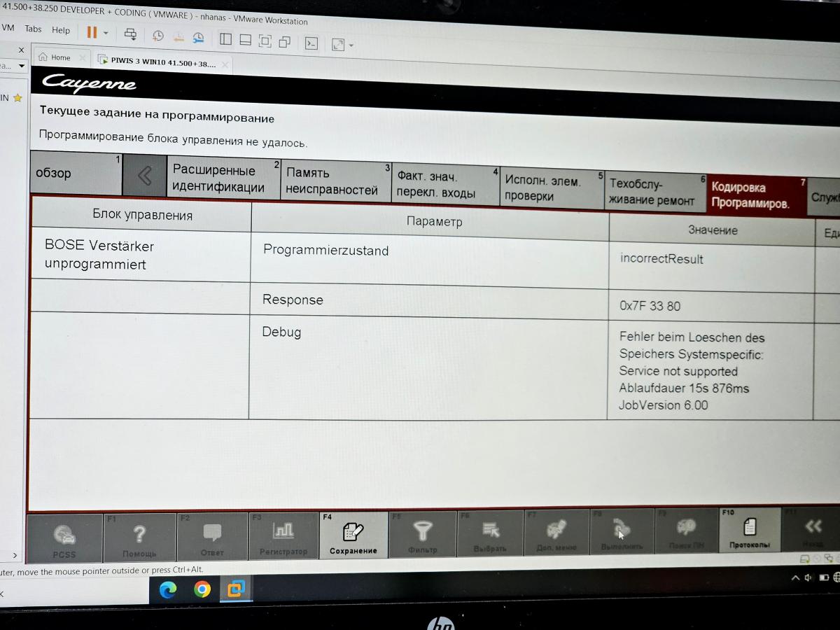This screenshot has width=840, height=630.
Task: Click the back chevron beside обзор
Action: pyautogui.click(x=144, y=176)
